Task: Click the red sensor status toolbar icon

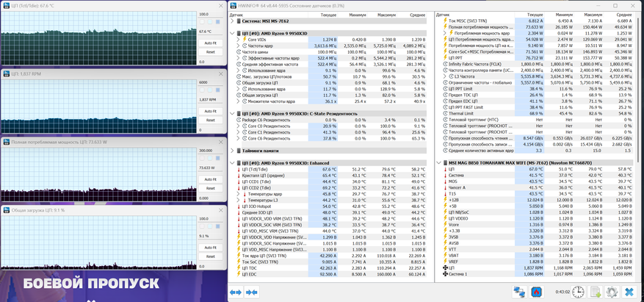Action: (537, 292)
